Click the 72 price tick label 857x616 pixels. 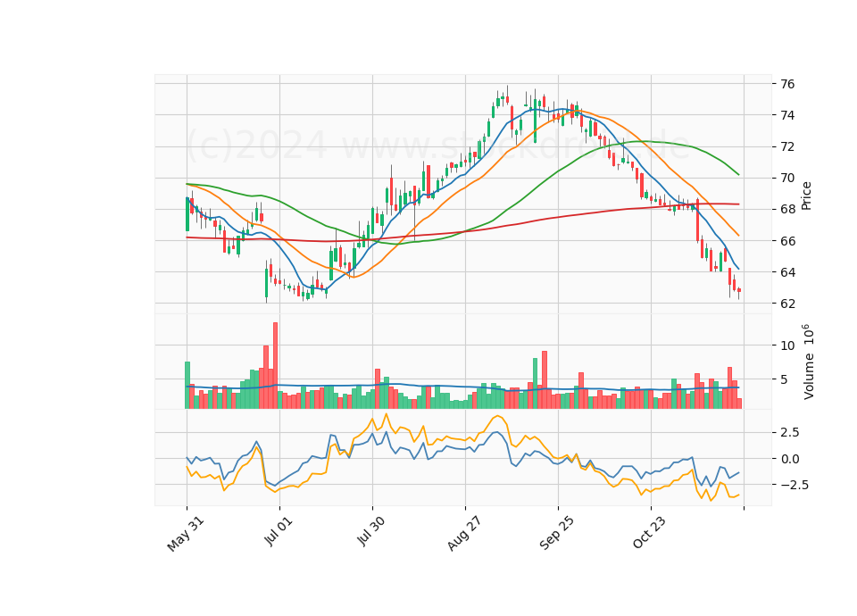[x=787, y=146]
